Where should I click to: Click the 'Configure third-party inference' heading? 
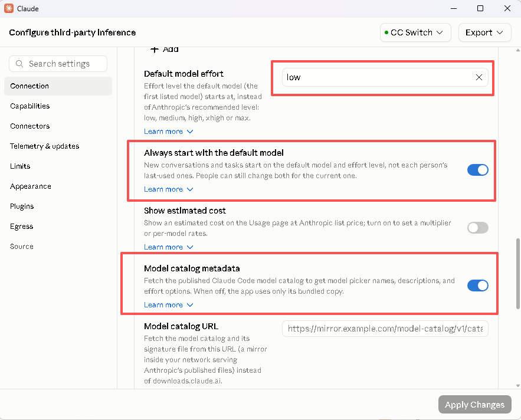coord(73,32)
